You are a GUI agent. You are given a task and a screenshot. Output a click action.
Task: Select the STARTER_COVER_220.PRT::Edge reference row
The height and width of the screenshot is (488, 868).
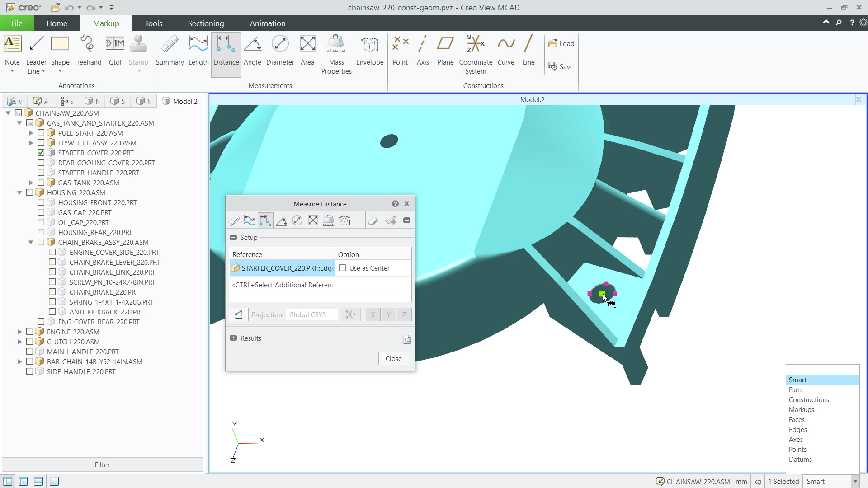click(283, 268)
